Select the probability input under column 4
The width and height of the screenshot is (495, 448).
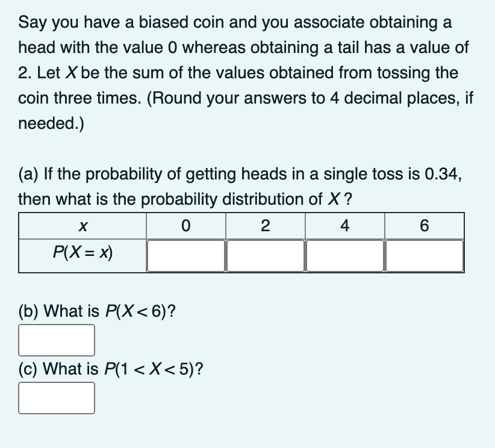pyautogui.click(x=344, y=256)
